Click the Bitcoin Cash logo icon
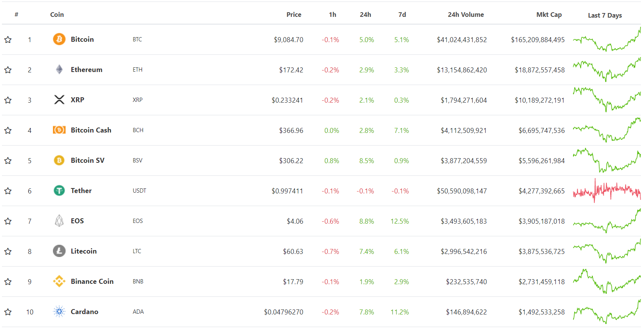The image size is (644, 329). coord(59,130)
